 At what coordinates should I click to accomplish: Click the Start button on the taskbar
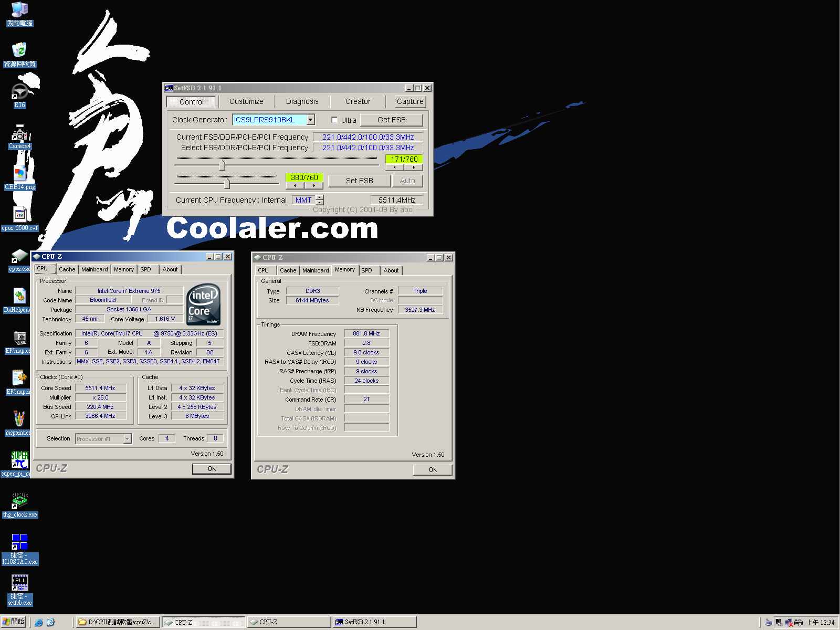[13, 622]
